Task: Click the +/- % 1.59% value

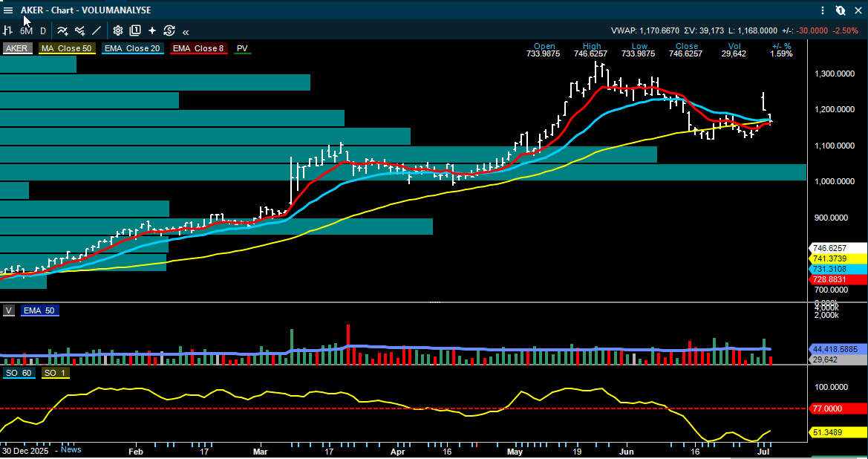Action: pyautogui.click(x=781, y=53)
